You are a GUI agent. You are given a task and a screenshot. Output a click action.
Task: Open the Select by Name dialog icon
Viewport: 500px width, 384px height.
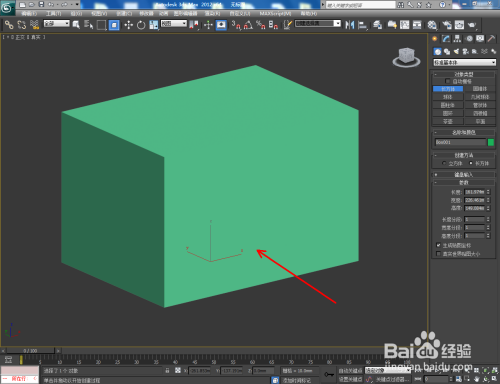[x=89, y=25]
